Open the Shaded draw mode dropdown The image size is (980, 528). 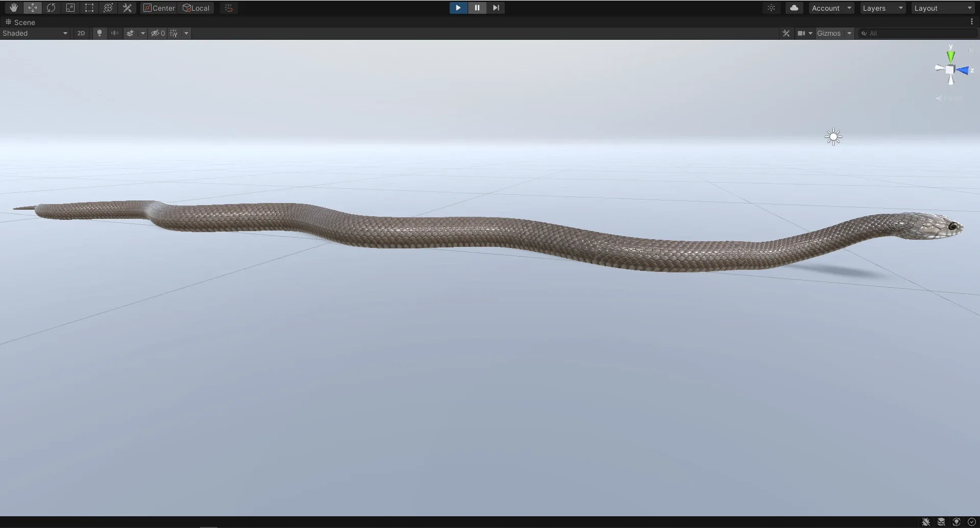pos(34,33)
